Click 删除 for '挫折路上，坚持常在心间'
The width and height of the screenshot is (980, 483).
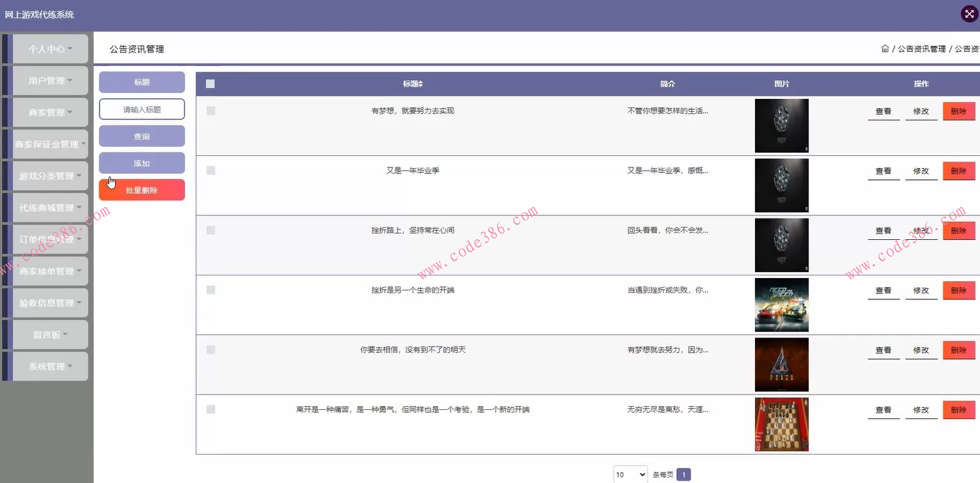[959, 231]
